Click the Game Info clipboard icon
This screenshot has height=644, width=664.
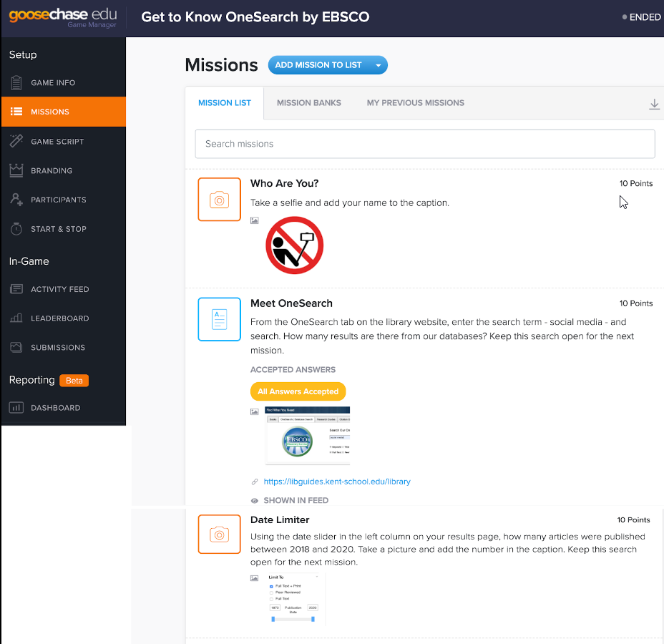pos(16,83)
